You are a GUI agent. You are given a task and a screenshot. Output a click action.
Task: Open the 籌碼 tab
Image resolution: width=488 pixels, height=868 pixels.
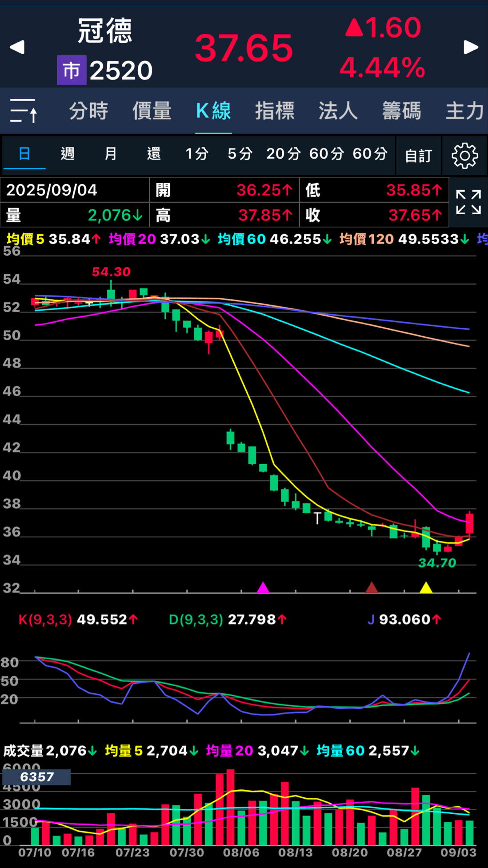coord(401,111)
